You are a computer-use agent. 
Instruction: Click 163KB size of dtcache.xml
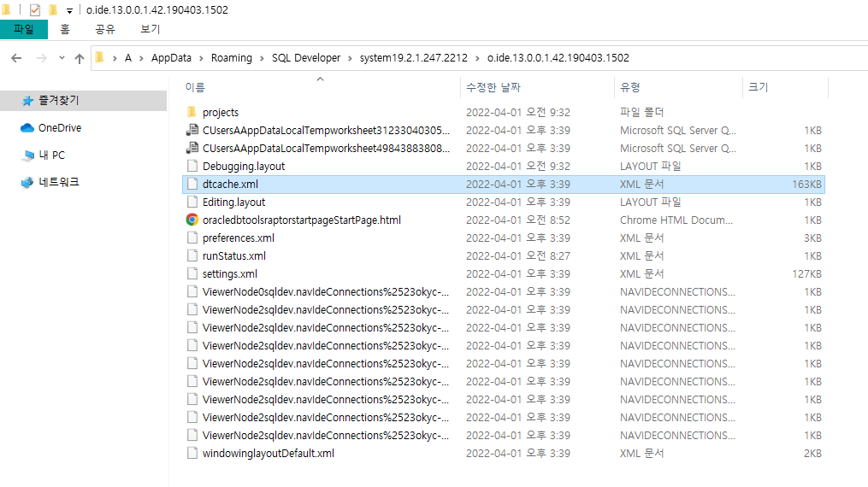click(806, 184)
